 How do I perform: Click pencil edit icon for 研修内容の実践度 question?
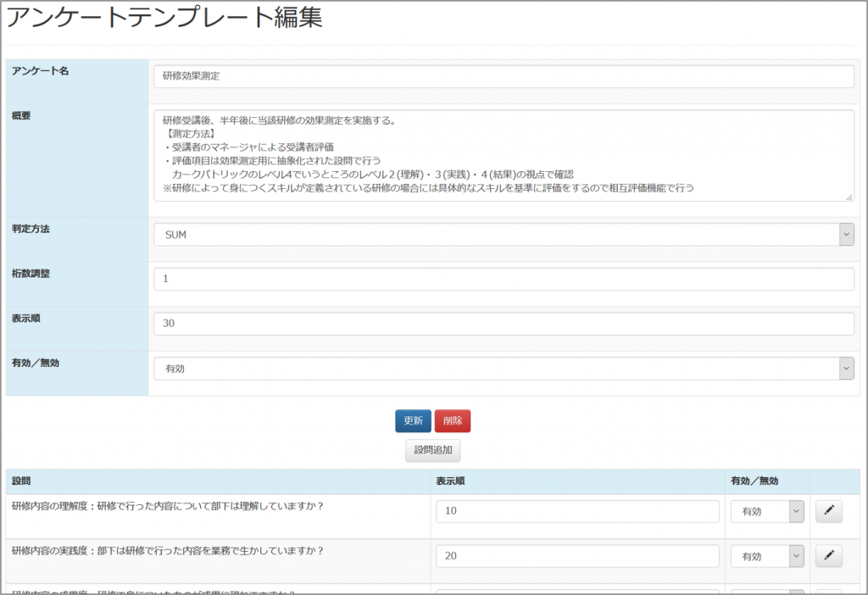tap(829, 556)
